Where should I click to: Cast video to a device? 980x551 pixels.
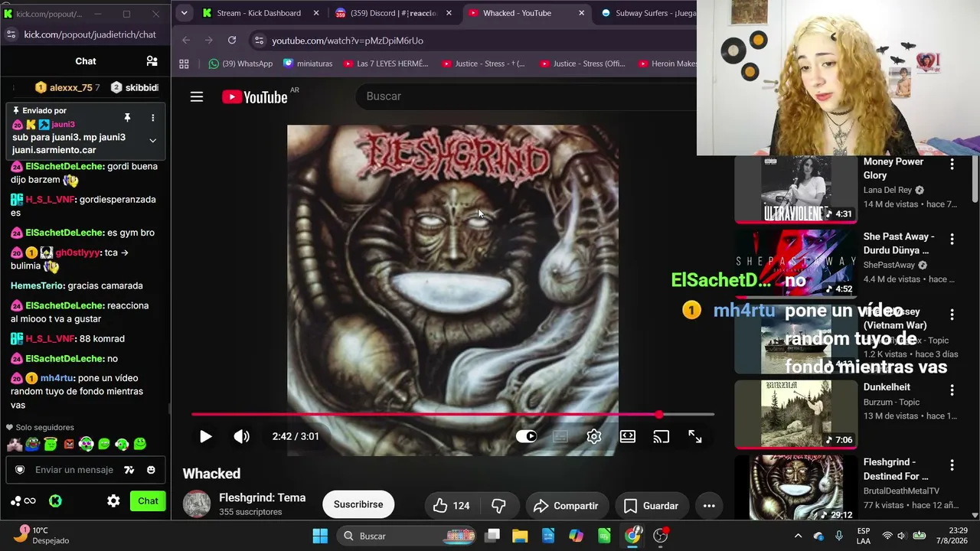[x=661, y=436]
